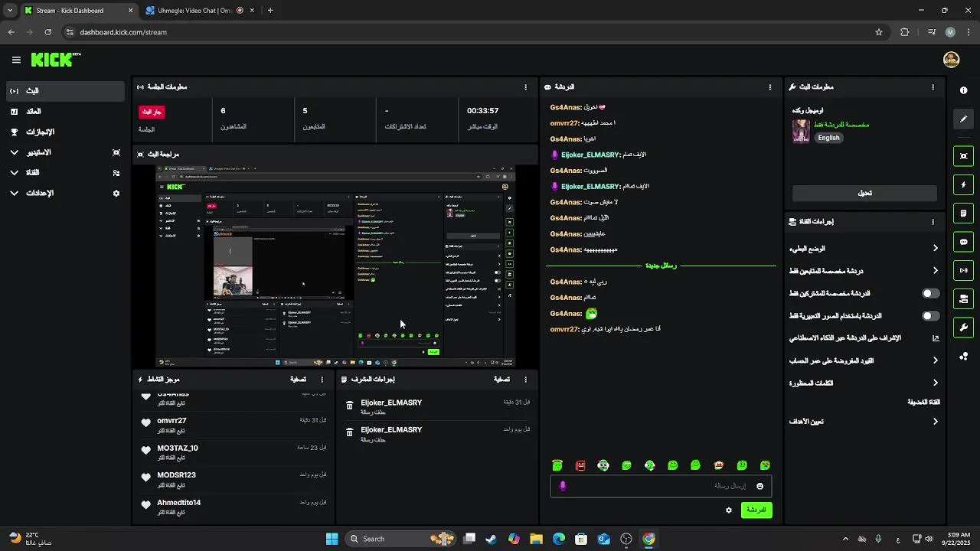Image resolution: width=980 pixels, height=551 pixels.
Task: Open set goals chevron
Action: [x=935, y=421]
